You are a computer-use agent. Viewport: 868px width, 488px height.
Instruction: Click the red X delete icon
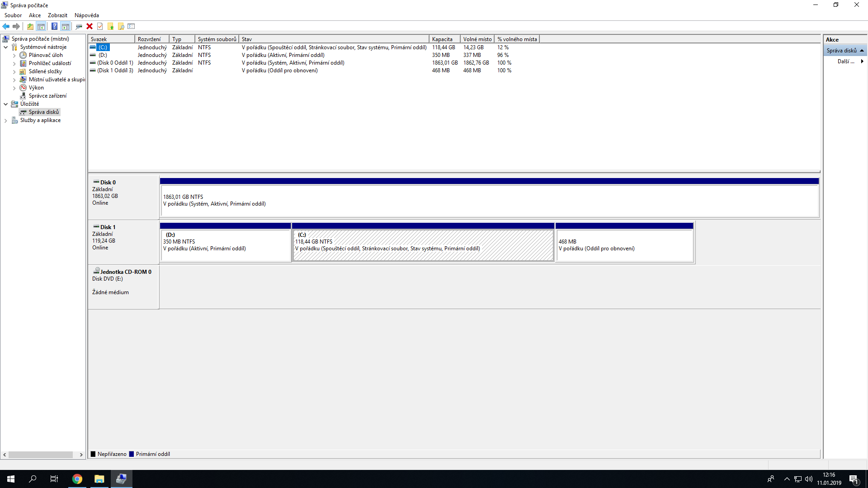click(90, 26)
